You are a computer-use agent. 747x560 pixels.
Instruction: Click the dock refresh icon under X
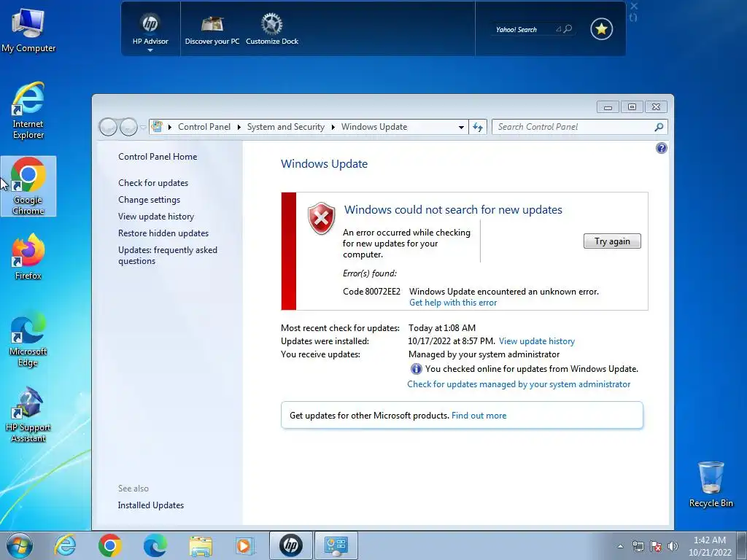point(633,17)
